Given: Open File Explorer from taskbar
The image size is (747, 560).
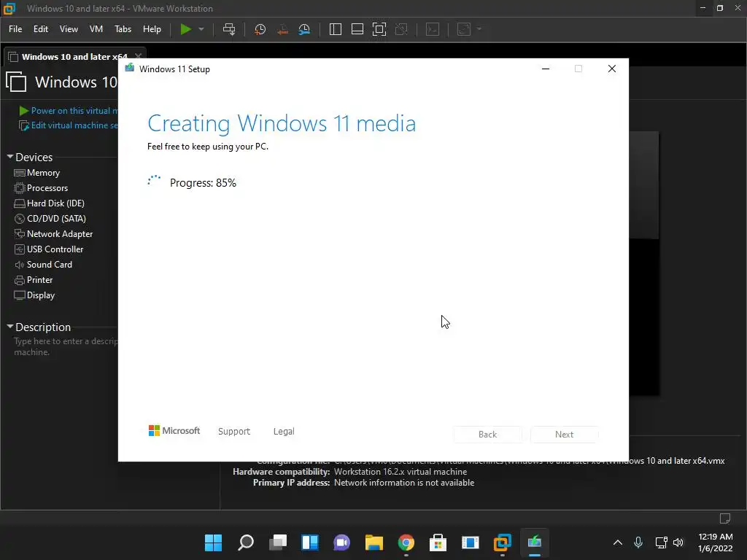Looking at the screenshot, I should (x=374, y=542).
